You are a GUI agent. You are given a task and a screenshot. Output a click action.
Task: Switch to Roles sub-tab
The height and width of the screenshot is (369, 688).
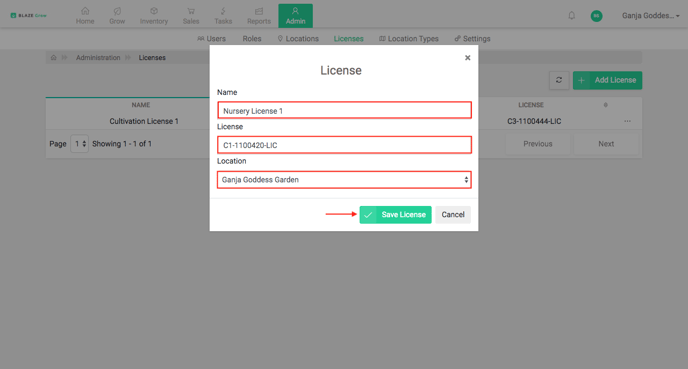[x=252, y=39]
